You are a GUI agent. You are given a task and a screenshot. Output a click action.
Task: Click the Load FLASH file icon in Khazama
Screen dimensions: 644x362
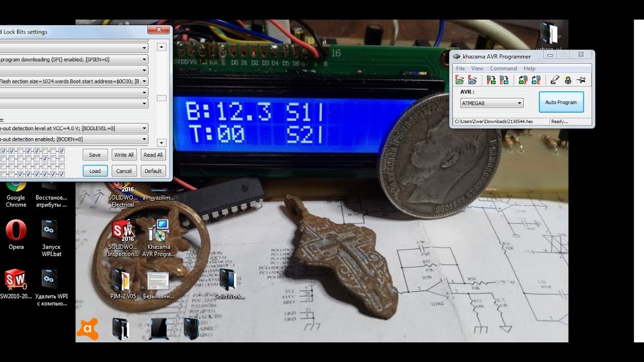point(459,80)
